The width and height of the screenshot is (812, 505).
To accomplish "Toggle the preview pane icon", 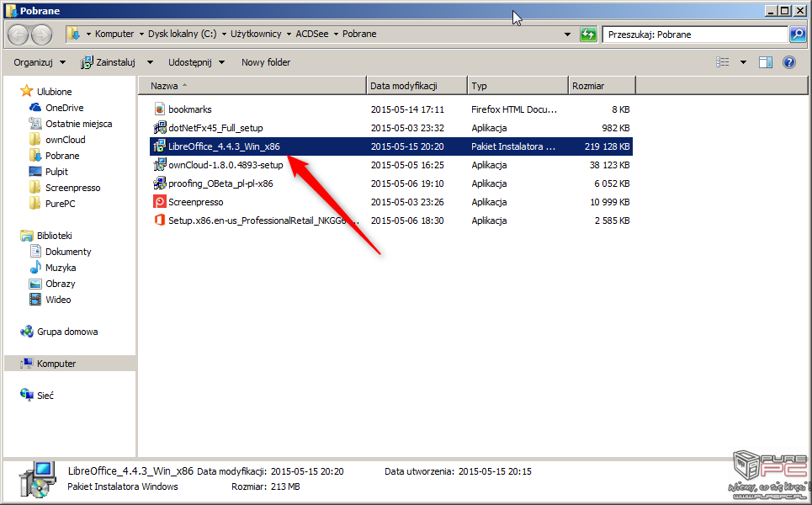I will (766, 62).
